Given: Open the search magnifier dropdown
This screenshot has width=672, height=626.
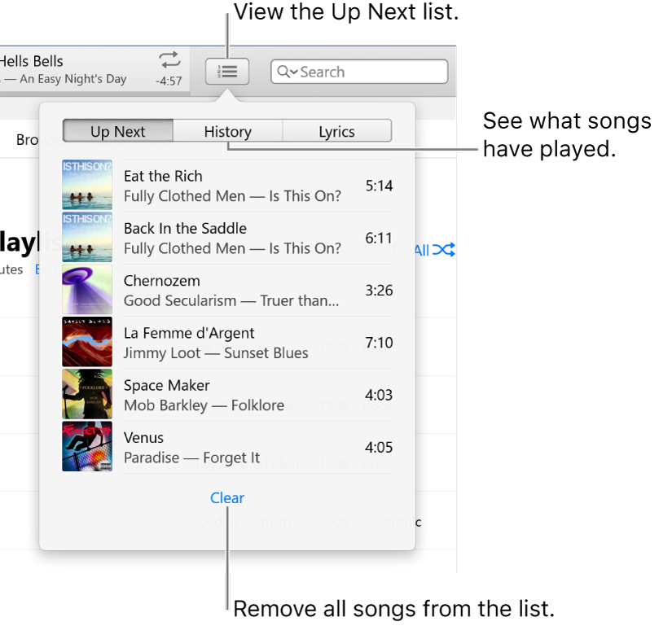Looking at the screenshot, I should (288, 72).
